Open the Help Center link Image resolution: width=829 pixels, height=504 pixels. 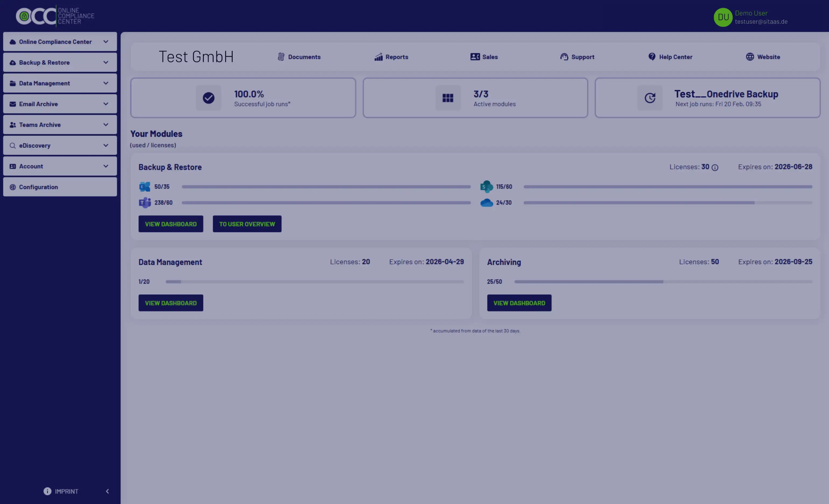point(670,57)
